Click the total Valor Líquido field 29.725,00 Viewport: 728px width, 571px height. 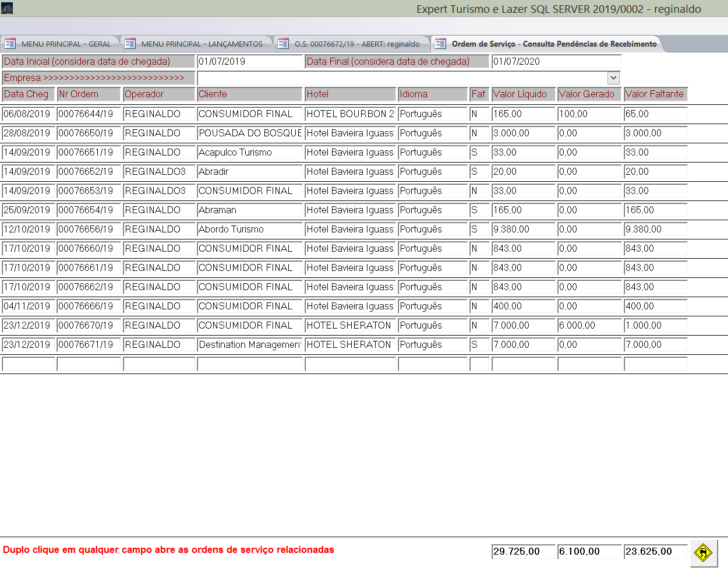(x=523, y=552)
